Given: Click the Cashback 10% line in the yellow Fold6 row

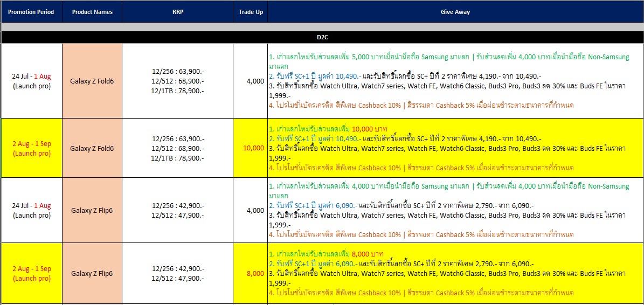Looking at the screenshot, I should [421, 168].
